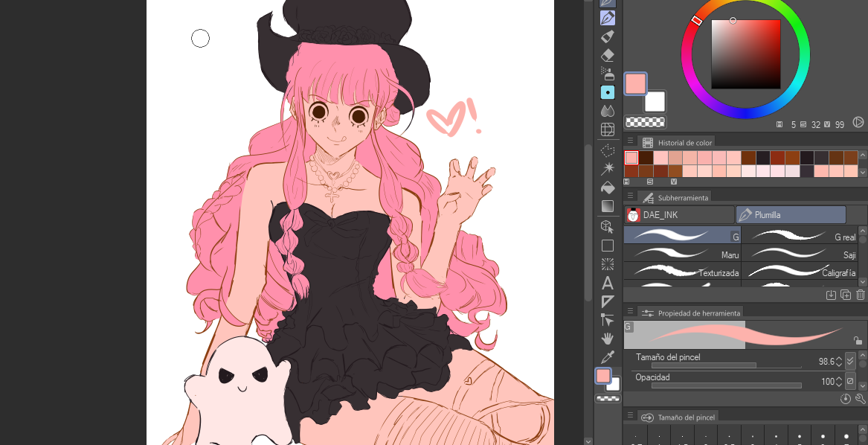Select the white sub color swatch

(655, 102)
